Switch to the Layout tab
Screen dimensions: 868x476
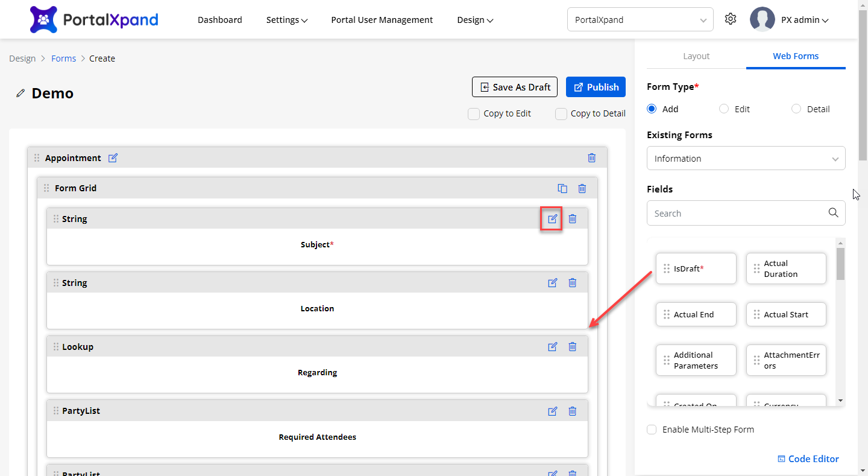(x=696, y=56)
